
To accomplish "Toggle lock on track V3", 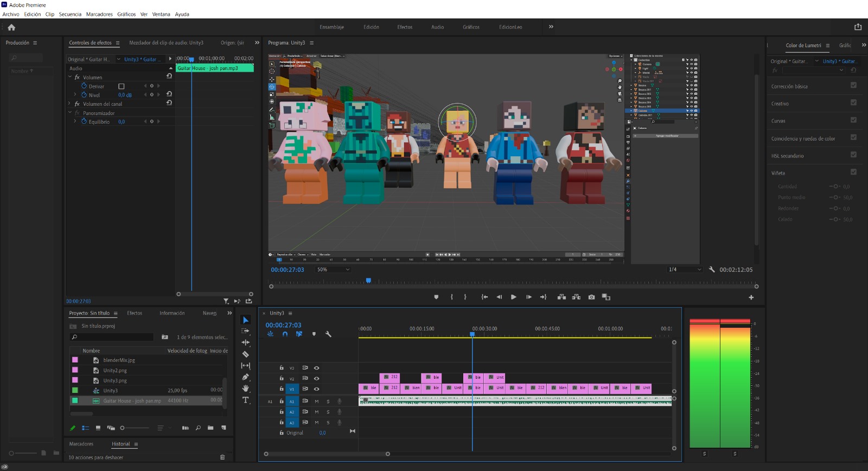I will click(282, 368).
